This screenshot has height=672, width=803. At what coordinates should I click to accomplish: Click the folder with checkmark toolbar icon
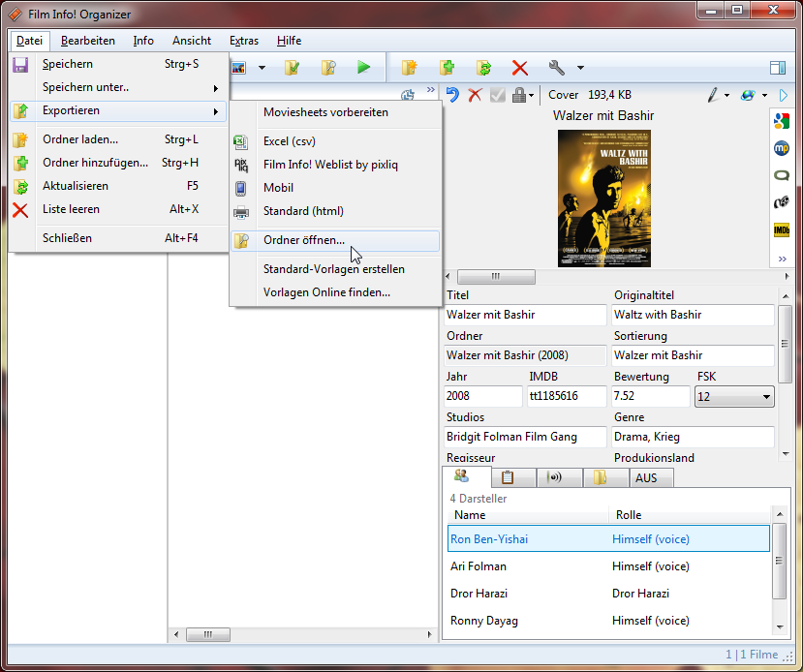pos(292,67)
